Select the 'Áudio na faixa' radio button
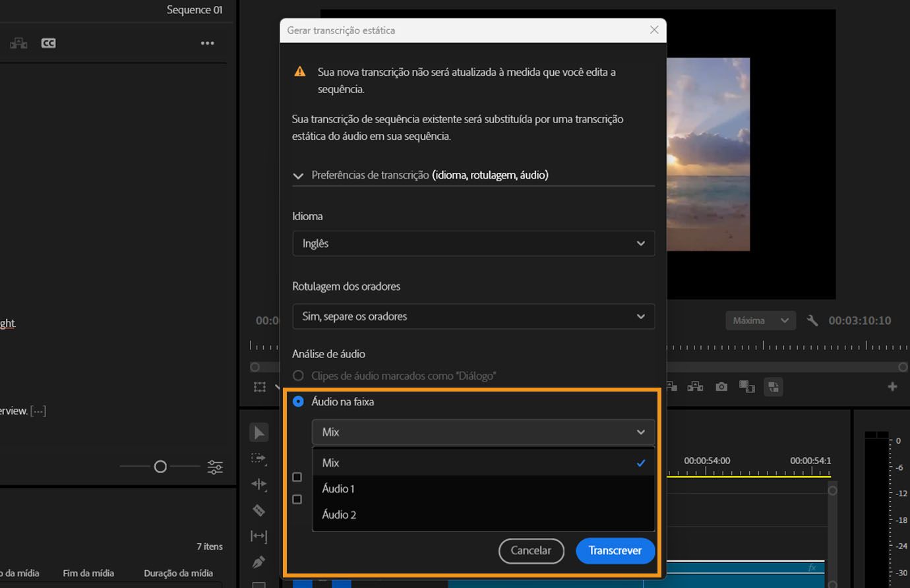Image resolution: width=910 pixels, height=588 pixels. pyautogui.click(x=298, y=401)
